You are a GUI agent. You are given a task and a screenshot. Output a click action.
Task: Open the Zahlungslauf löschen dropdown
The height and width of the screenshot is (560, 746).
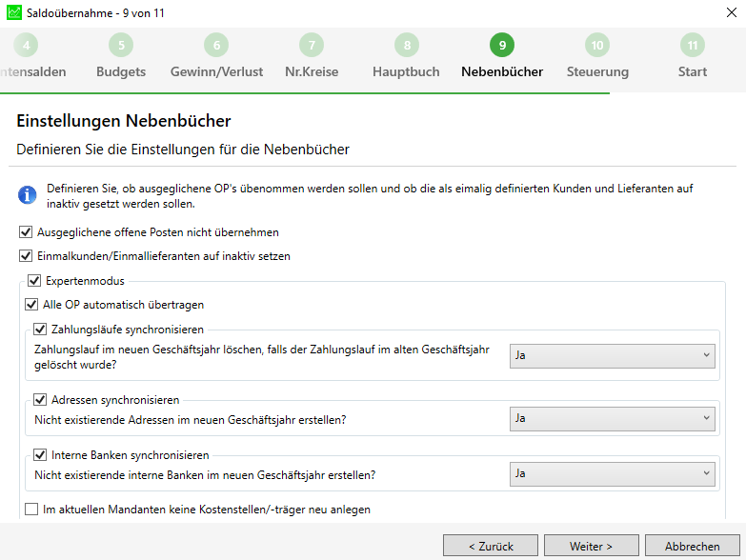[x=613, y=356]
